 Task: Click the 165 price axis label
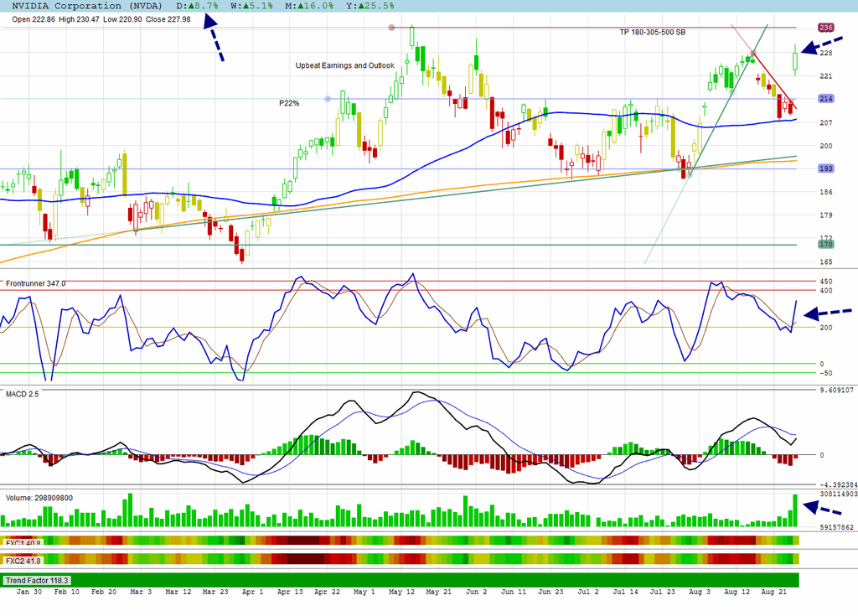pos(825,261)
